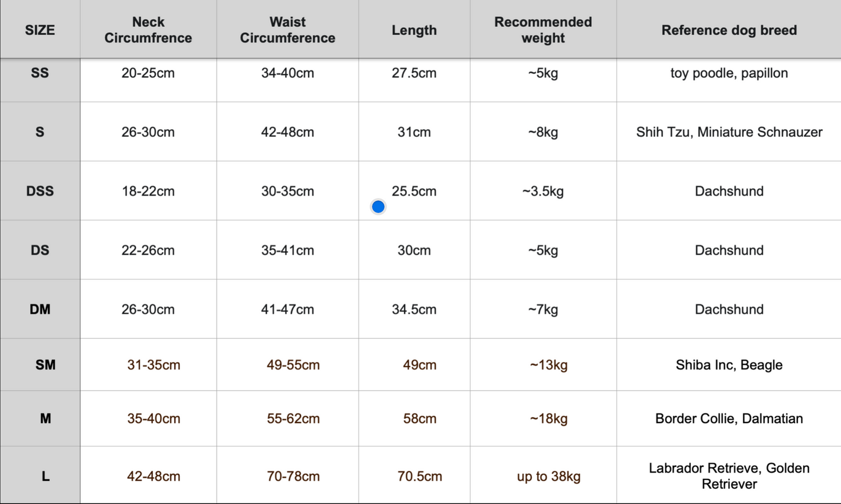The image size is (841, 504).
Task: Click the ~3.5kg weight cell
Action: coord(543,191)
